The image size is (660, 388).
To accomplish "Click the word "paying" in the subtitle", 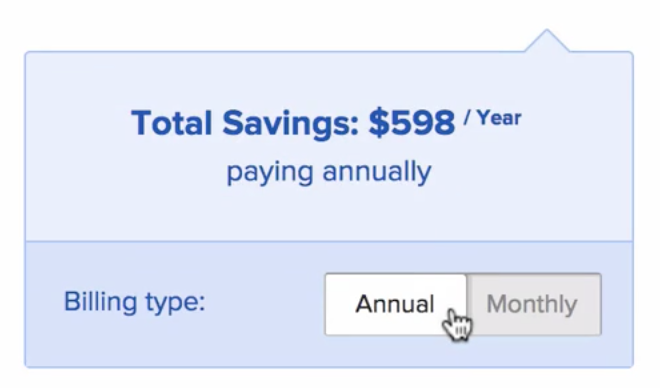I will click(x=270, y=172).
